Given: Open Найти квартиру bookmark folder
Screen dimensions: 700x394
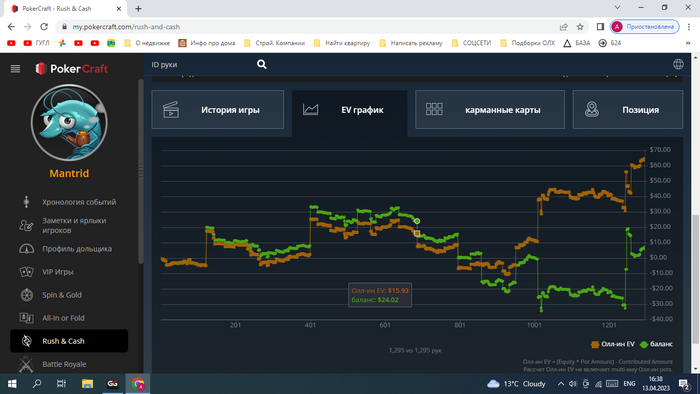Looking at the screenshot, I should pos(342,43).
